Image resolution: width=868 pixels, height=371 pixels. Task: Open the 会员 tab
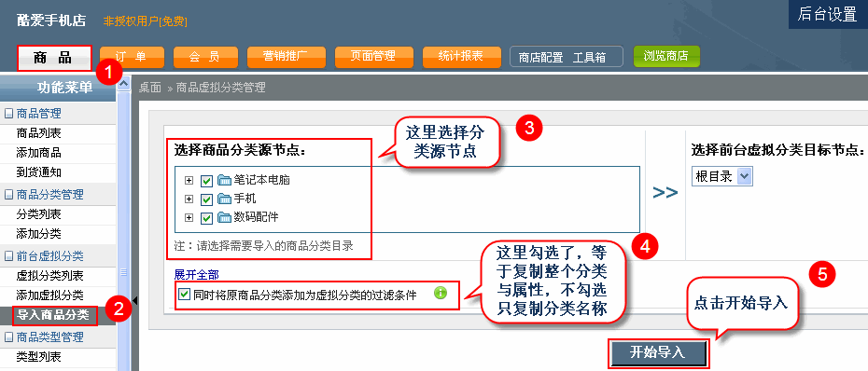(205, 57)
